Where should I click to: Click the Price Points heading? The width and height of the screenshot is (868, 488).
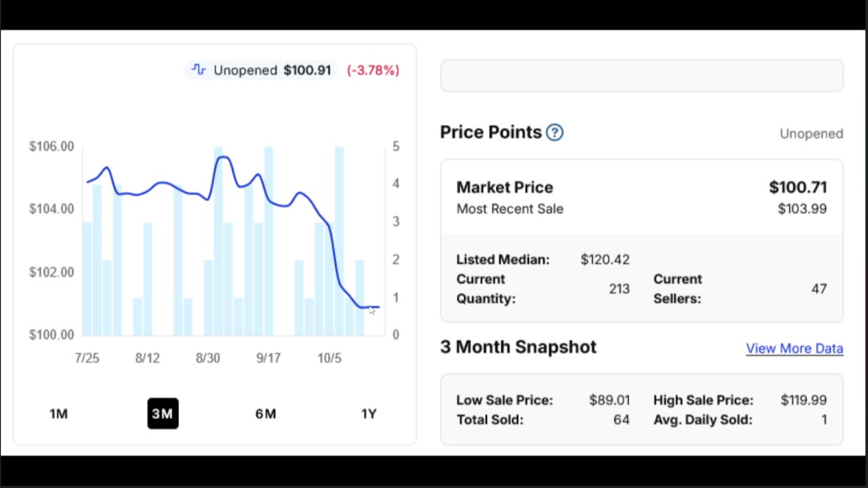tap(491, 132)
